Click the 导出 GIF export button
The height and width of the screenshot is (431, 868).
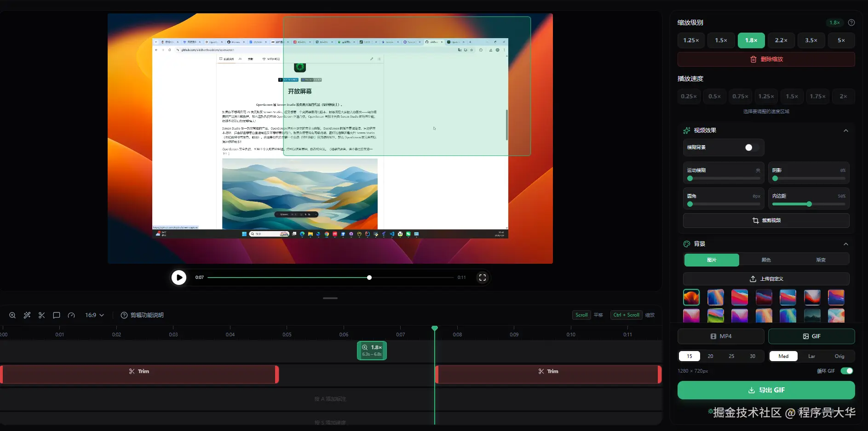click(x=766, y=390)
